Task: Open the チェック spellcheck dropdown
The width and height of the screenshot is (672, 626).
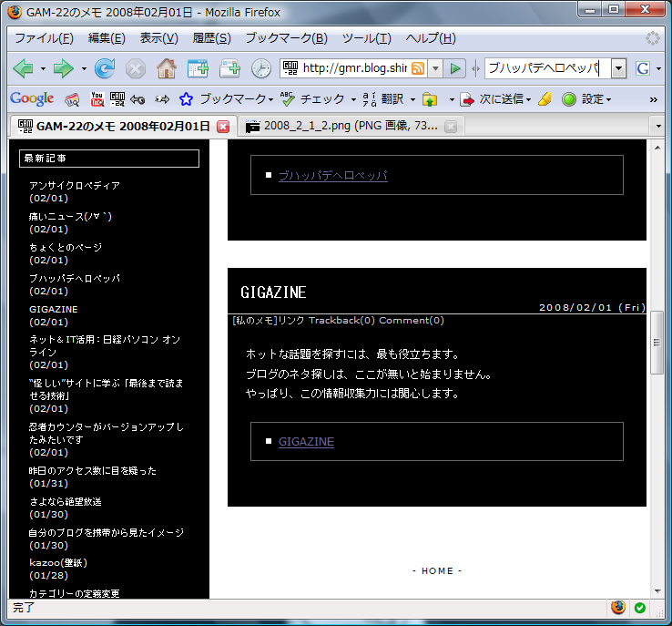Action: (x=353, y=100)
